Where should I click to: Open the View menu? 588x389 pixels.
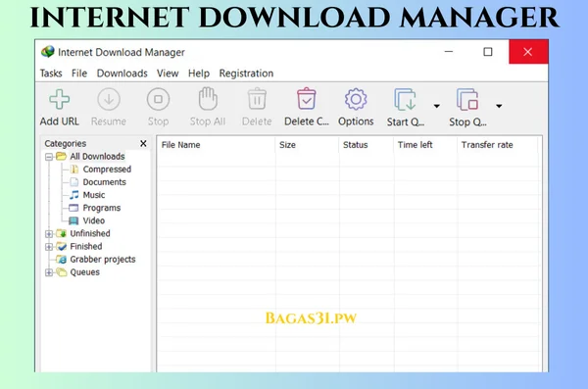click(168, 73)
